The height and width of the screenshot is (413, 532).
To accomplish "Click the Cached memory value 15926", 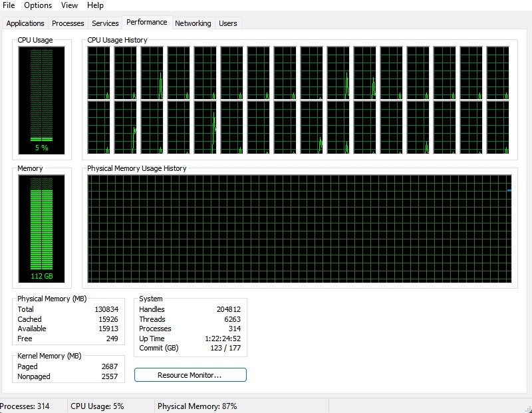I will pos(108,319).
